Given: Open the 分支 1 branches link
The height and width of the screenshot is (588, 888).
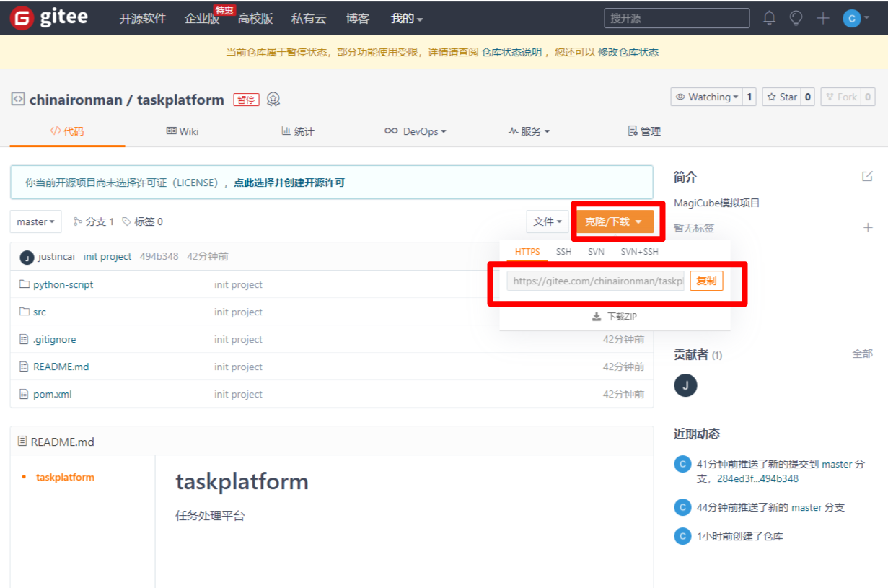Looking at the screenshot, I should pyautogui.click(x=94, y=221).
